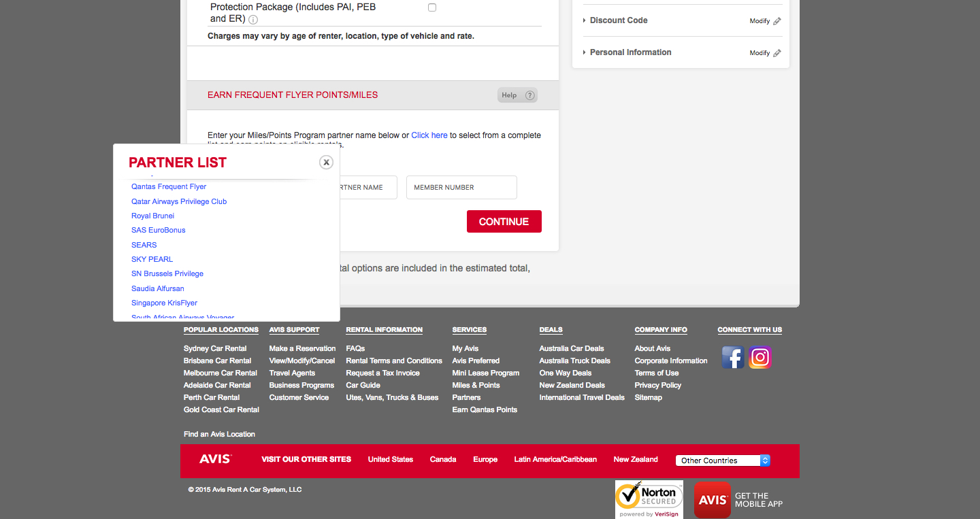Open Car Guide link
980x519 pixels.
tap(363, 385)
